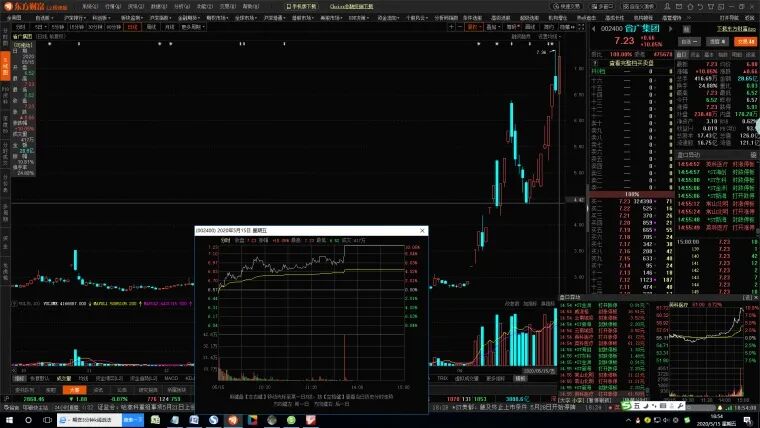760x428 pixels.
Task: Click the 手机版下载 link
Action: [301, 7]
